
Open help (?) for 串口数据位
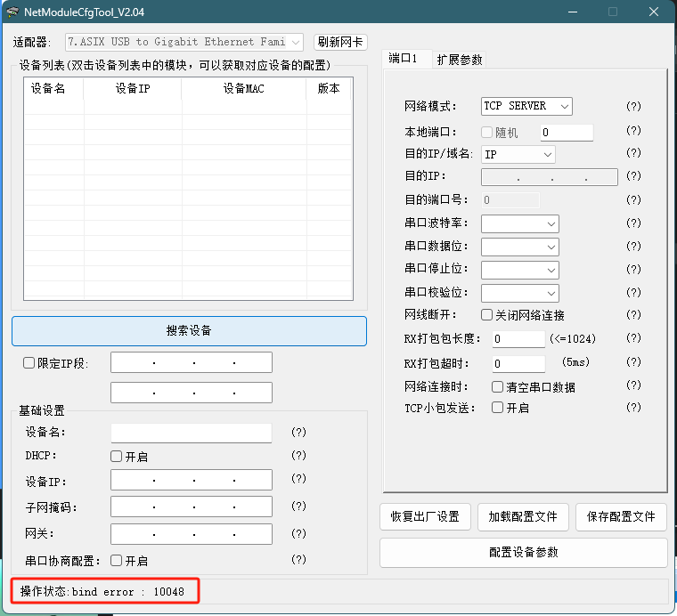[x=633, y=247]
